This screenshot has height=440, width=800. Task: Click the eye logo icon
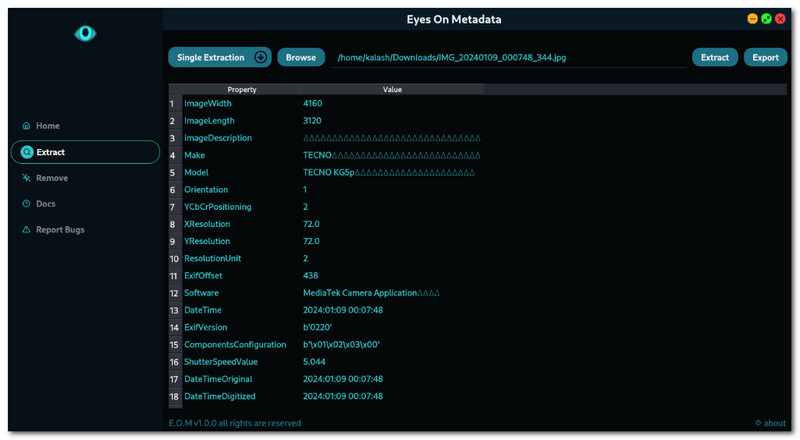85,34
